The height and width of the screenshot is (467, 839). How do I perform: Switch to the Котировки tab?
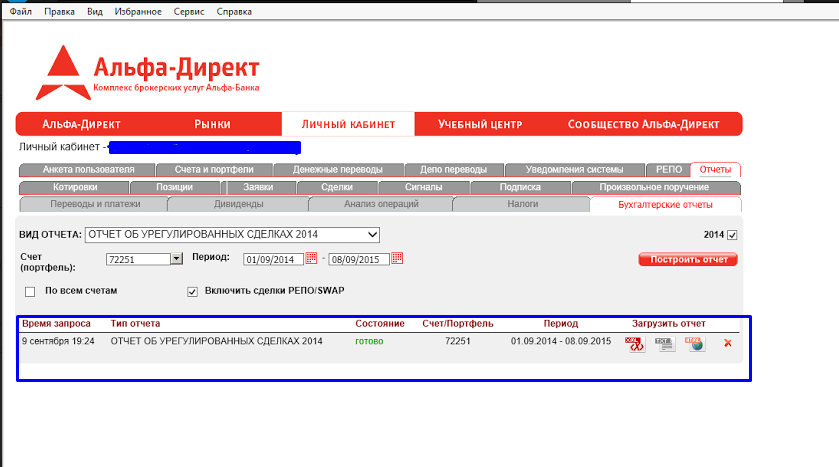[x=75, y=187]
